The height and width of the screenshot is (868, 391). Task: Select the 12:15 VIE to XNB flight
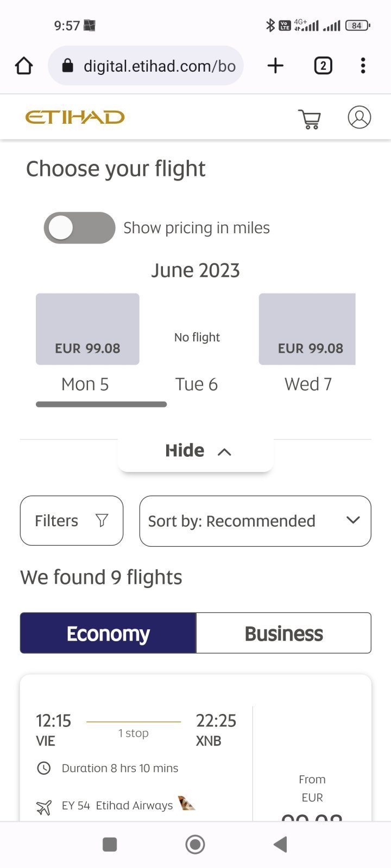[x=136, y=749]
